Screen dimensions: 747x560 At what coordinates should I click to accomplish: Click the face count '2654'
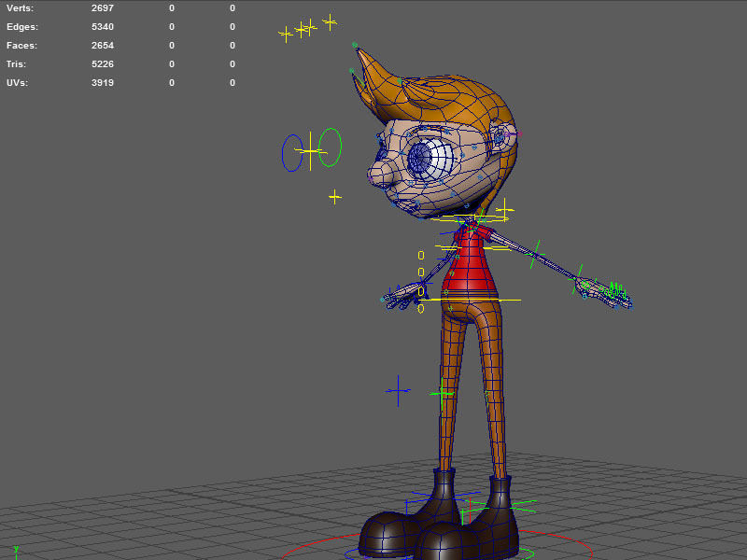[103, 45]
